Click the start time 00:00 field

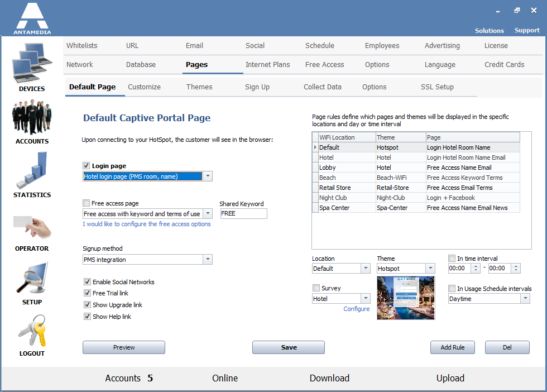tap(459, 268)
